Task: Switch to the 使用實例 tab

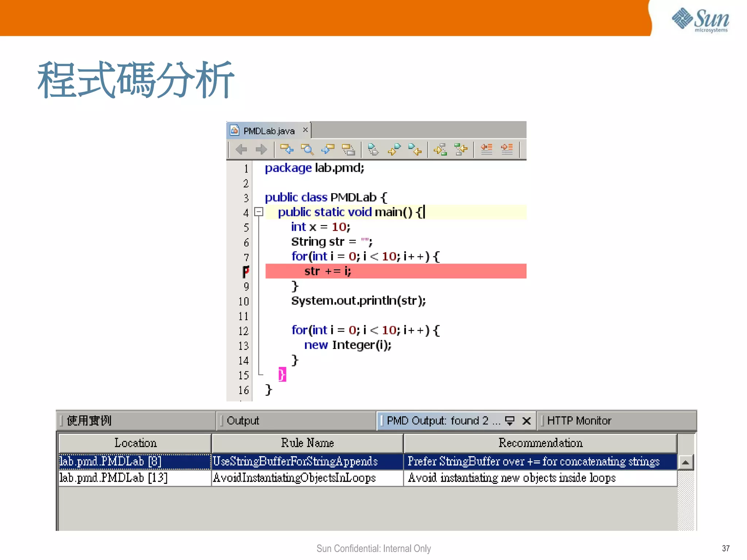Action: click(136, 421)
